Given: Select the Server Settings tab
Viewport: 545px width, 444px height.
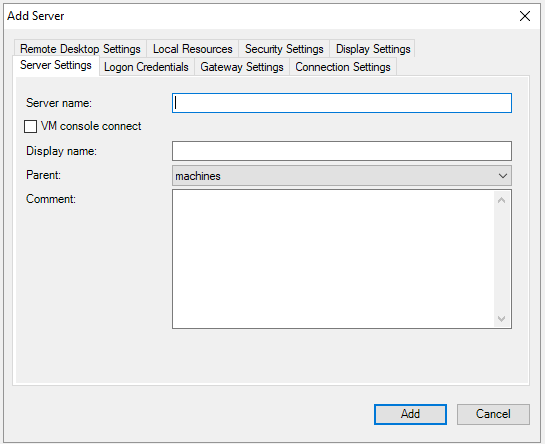Looking at the screenshot, I should coord(56,65).
